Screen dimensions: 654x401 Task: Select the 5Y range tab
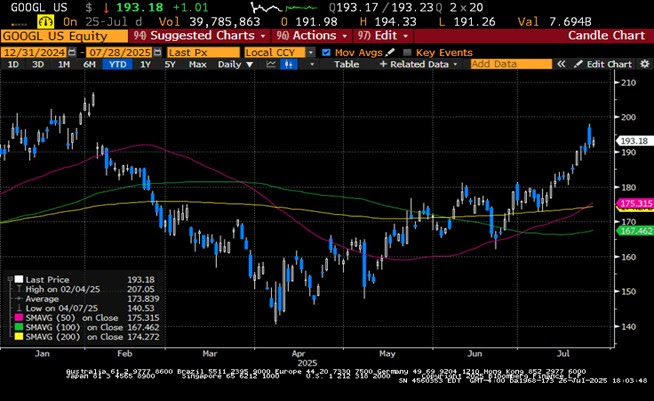170,64
